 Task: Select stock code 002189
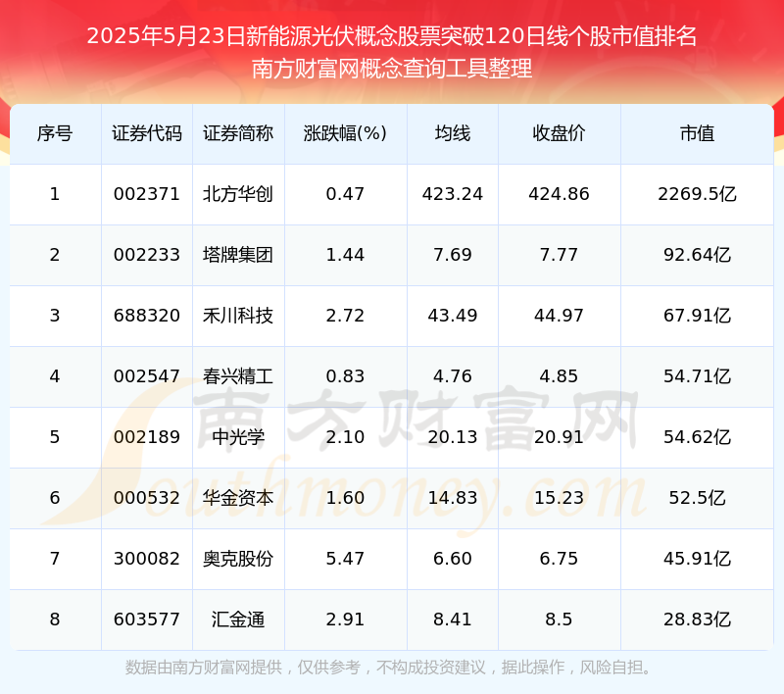[x=146, y=437]
